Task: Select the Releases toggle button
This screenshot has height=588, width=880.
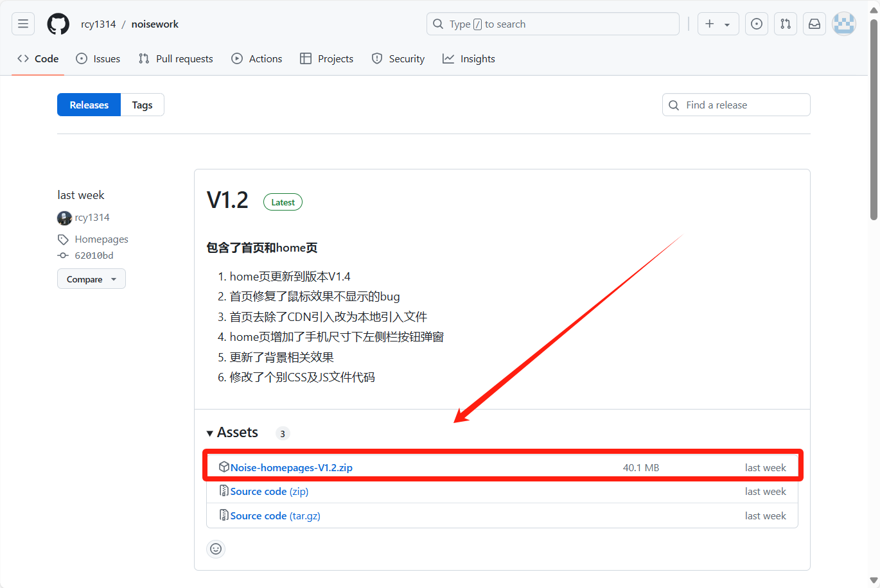Action: click(x=89, y=105)
